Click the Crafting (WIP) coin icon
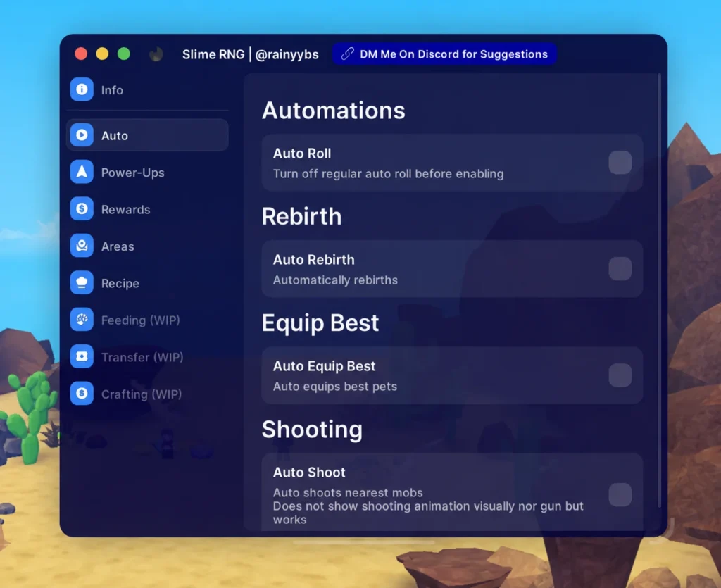Screen dimensions: 721x588 (x=82, y=393)
